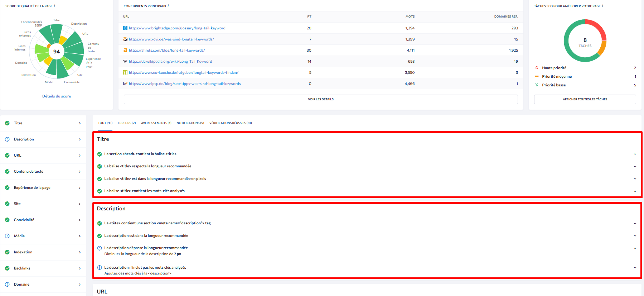Click green check icon beside Titre in sidebar
Image resolution: width=644 pixels, height=296 pixels.
click(x=7, y=123)
